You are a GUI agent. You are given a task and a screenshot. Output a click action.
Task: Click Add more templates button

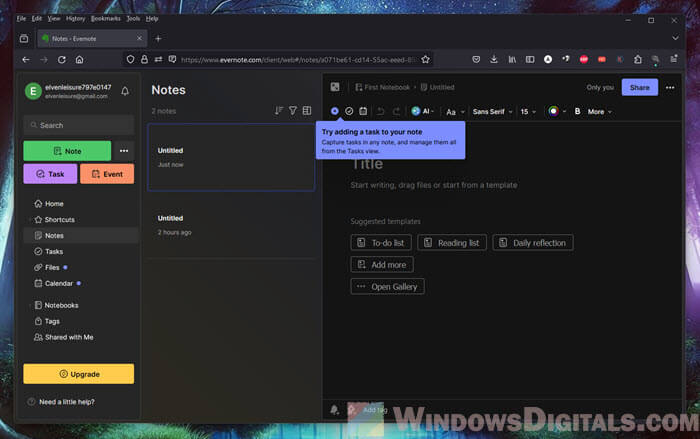pyautogui.click(x=382, y=264)
